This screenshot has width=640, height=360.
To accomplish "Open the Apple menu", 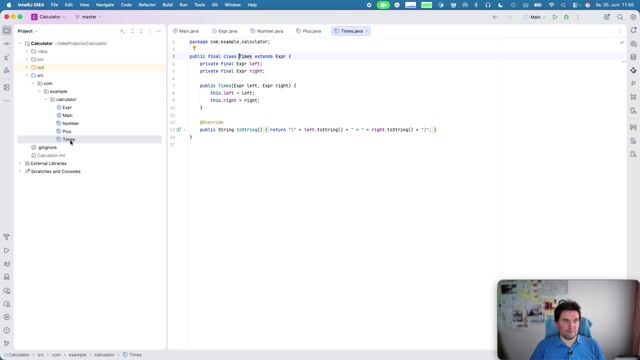I will coord(9,5).
